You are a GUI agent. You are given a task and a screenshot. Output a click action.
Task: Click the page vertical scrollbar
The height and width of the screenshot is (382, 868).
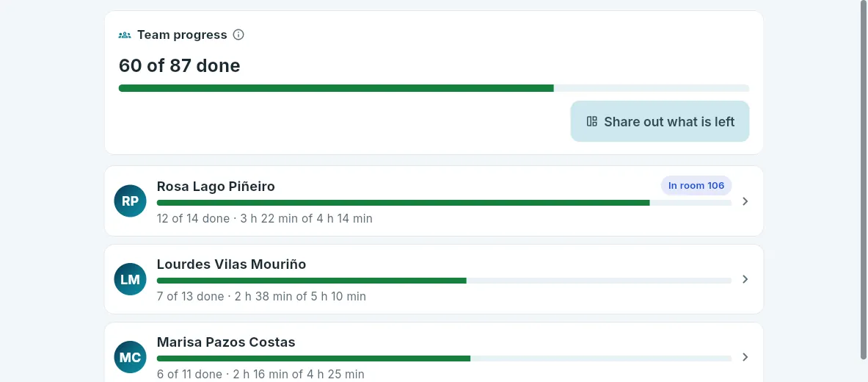(x=863, y=179)
